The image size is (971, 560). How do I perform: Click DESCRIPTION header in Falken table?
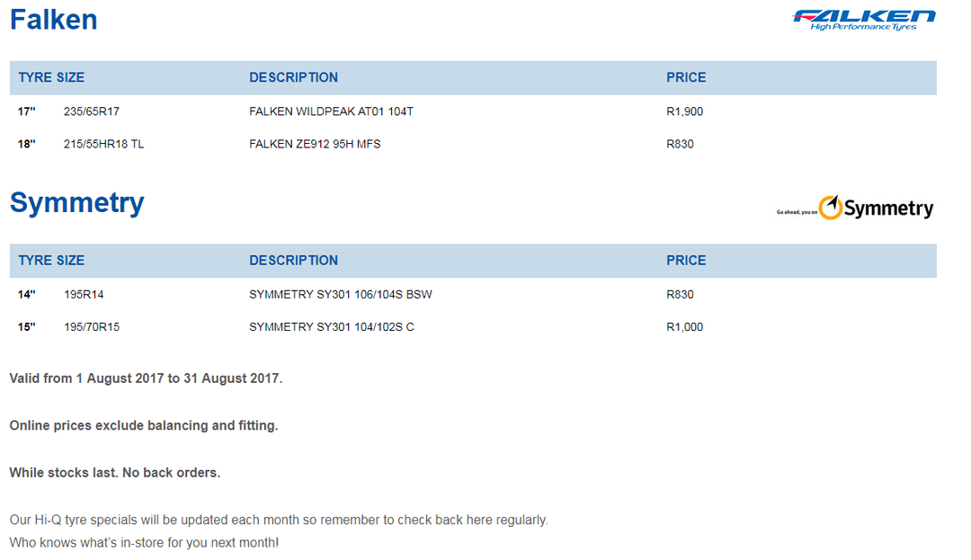(x=293, y=77)
